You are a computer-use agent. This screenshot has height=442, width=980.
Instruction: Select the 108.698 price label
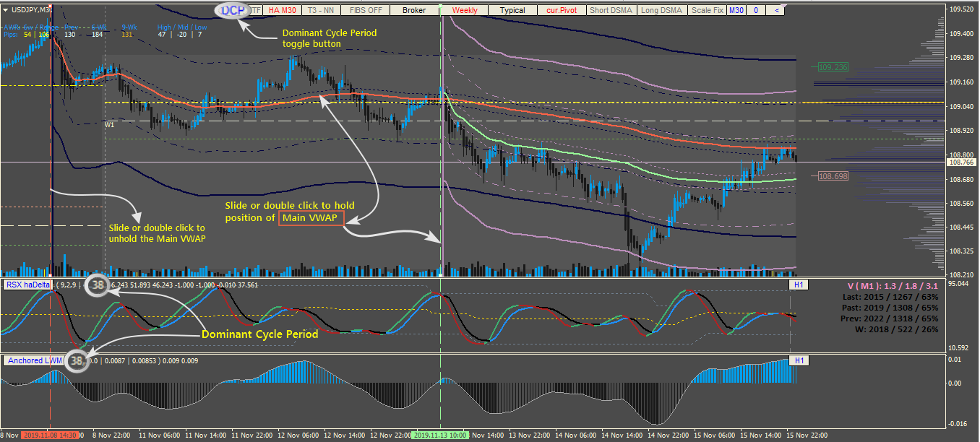pos(833,175)
